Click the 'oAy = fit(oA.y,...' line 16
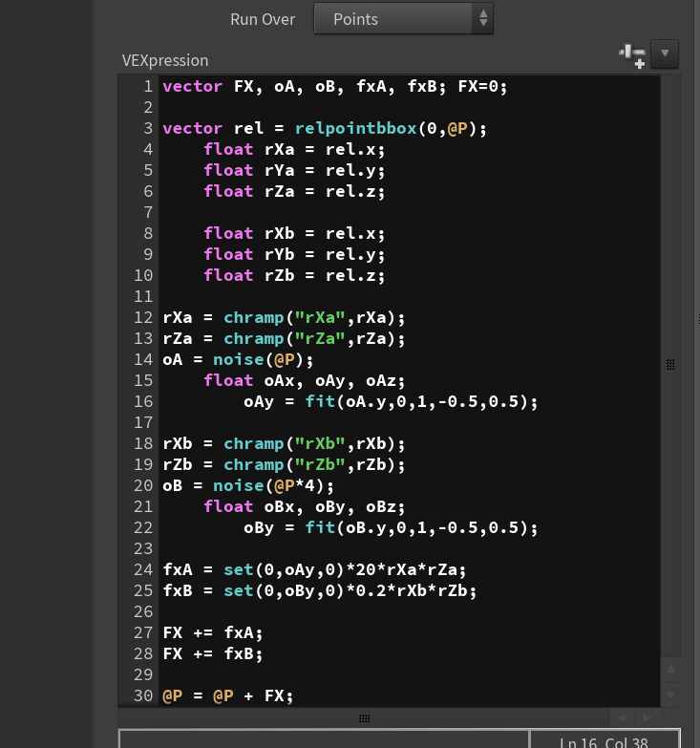This screenshot has height=748, width=700. 391,401
